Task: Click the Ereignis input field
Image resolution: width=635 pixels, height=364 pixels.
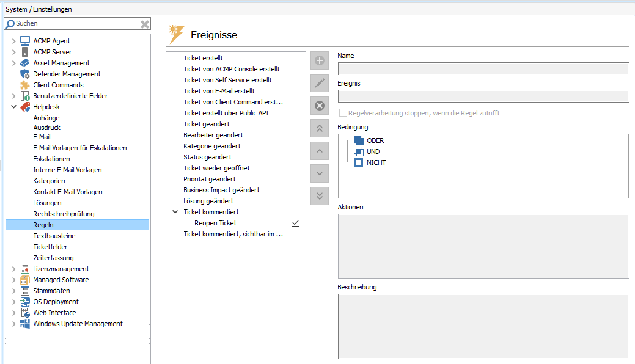Action: point(483,96)
